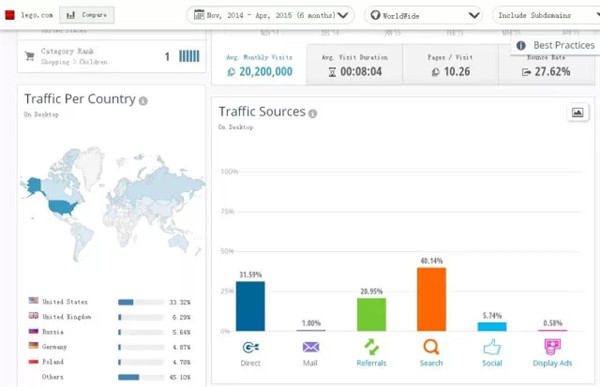Click the Search magnifier icon
The width and height of the screenshot is (600, 387).
click(x=431, y=347)
